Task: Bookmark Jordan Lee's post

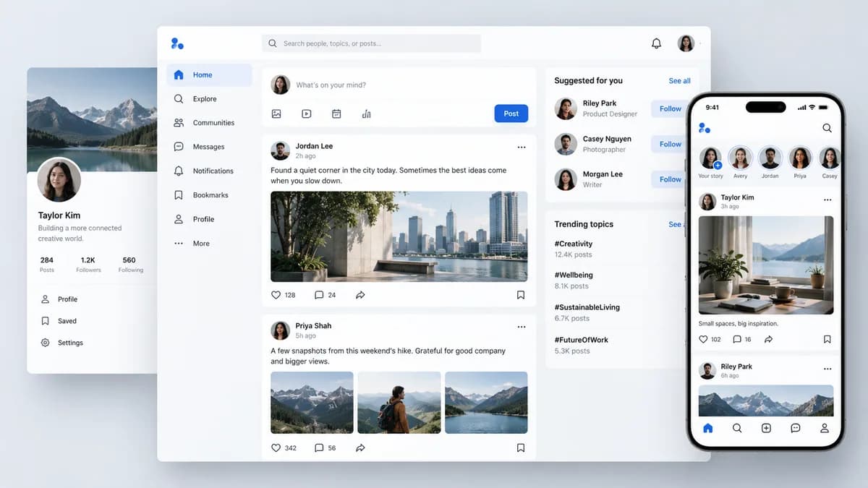Action: (521, 295)
